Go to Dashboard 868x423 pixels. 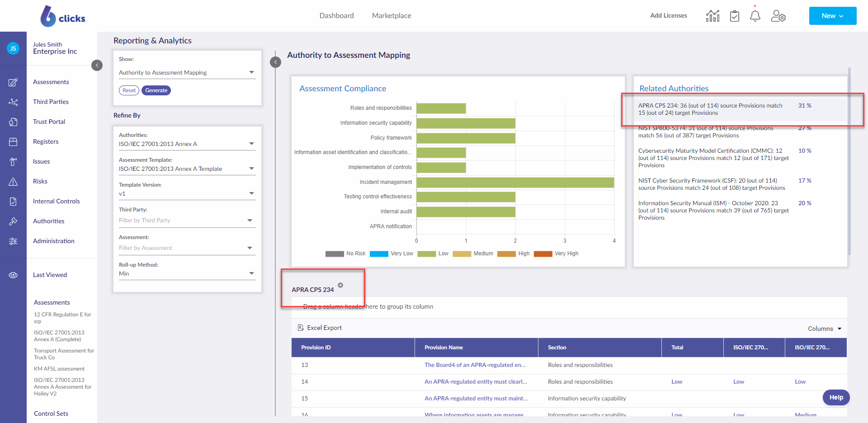[336, 16]
